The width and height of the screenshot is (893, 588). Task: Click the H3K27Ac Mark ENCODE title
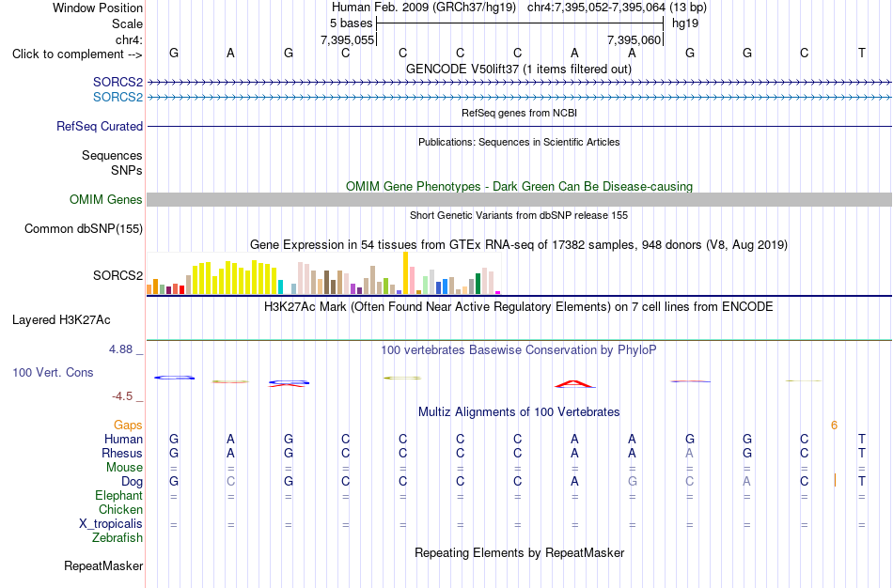(x=518, y=307)
